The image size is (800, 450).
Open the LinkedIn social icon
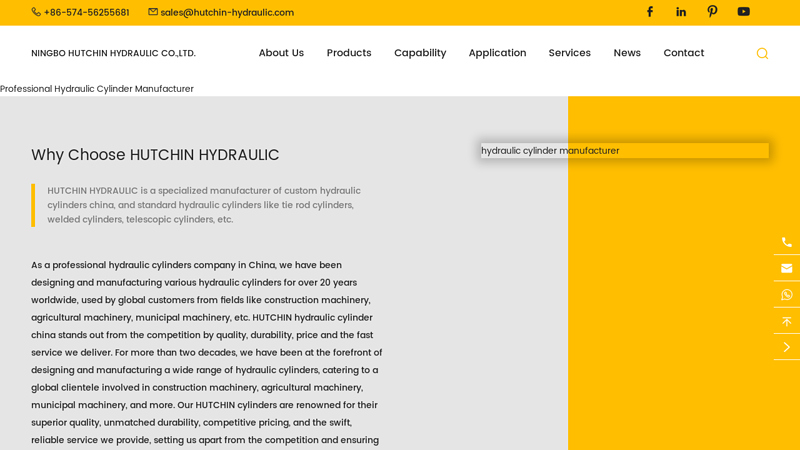(x=681, y=12)
